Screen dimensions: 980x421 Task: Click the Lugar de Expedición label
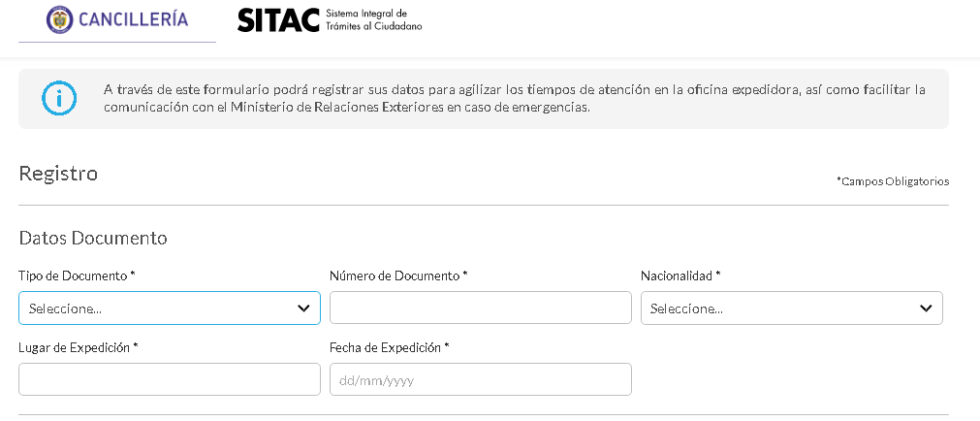79,347
